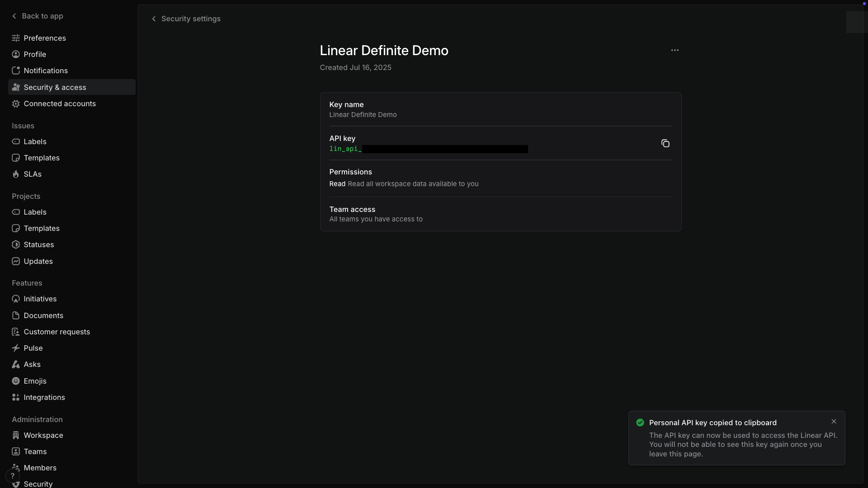Click the SLAs flame icon
Screen dimensions: 868x488
pos(16,174)
